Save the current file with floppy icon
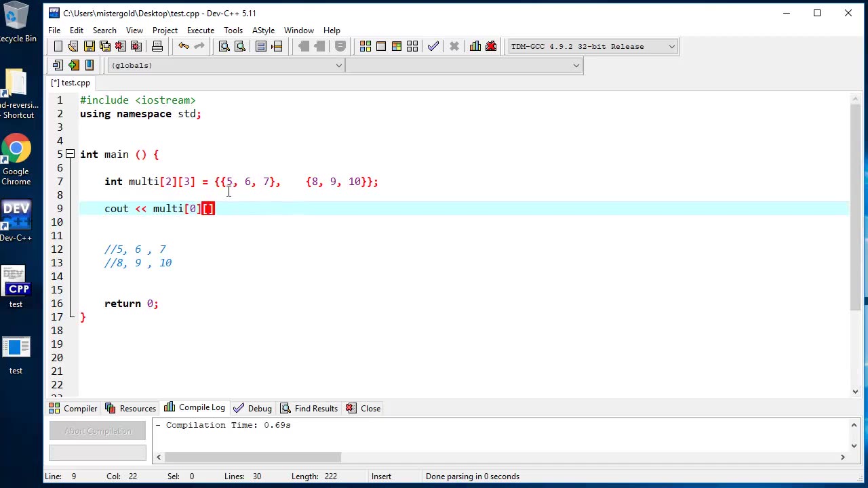 [x=89, y=46]
